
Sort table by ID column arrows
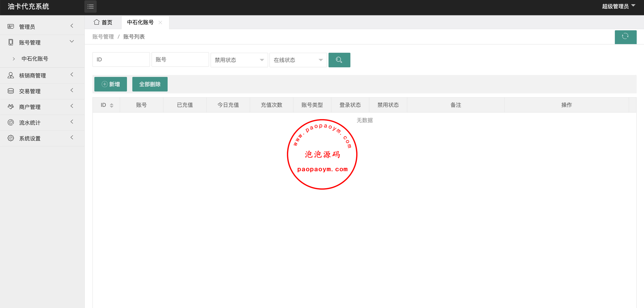click(x=111, y=105)
